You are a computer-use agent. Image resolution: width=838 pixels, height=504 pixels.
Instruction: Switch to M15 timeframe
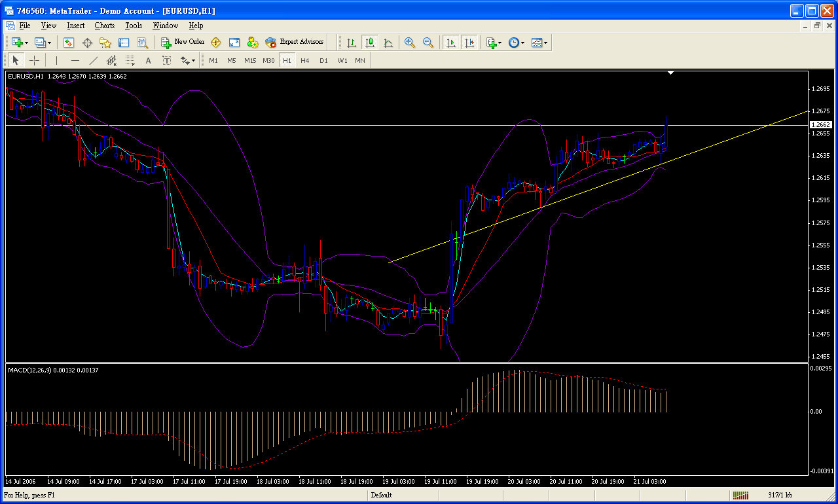point(250,60)
